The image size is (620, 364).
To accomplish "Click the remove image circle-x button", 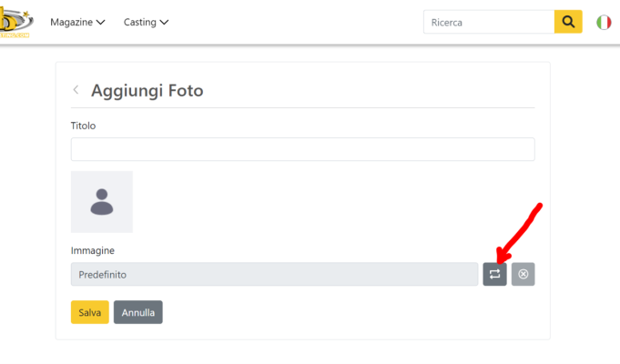I will tap(523, 274).
